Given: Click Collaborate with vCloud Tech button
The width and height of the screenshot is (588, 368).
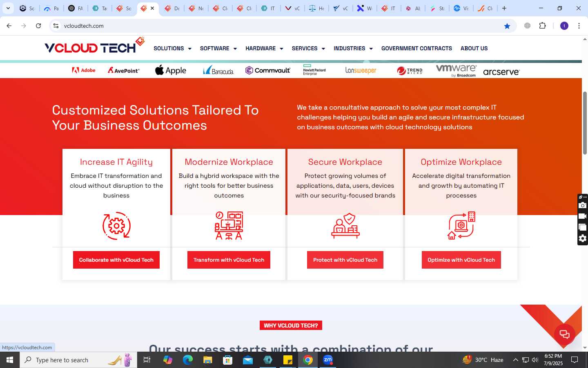Looking at the screenshot, I should tap(116, 260).
